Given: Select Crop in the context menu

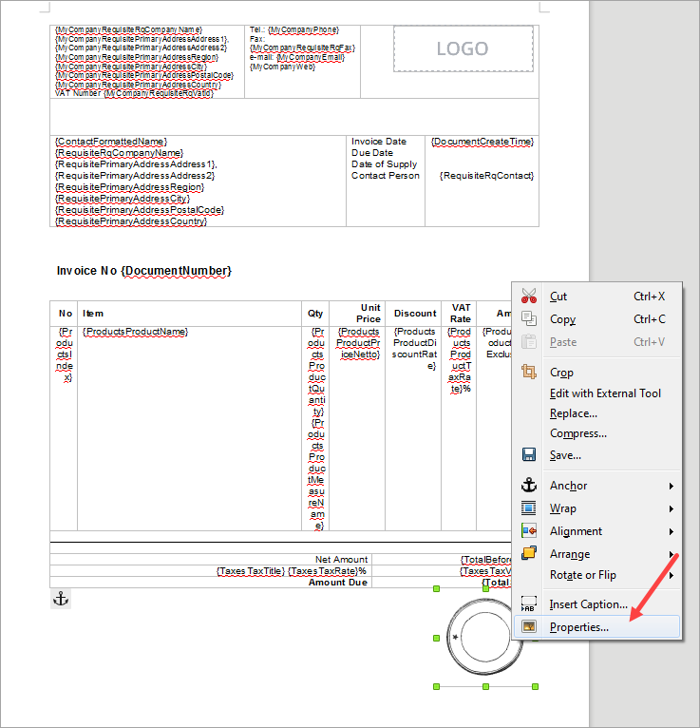Looking at the screenshot, I should pos(597,373).
